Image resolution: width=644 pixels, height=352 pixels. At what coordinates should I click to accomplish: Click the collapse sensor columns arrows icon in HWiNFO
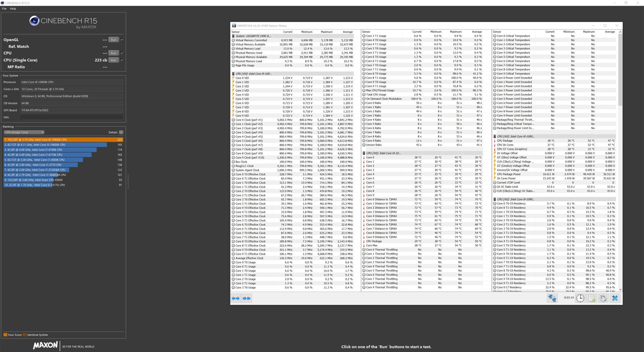[x=247, y=298]
